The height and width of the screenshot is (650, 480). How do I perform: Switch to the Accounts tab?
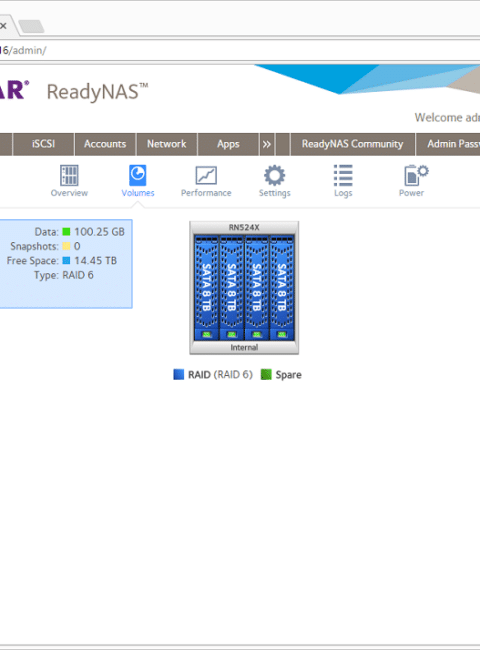105,144
